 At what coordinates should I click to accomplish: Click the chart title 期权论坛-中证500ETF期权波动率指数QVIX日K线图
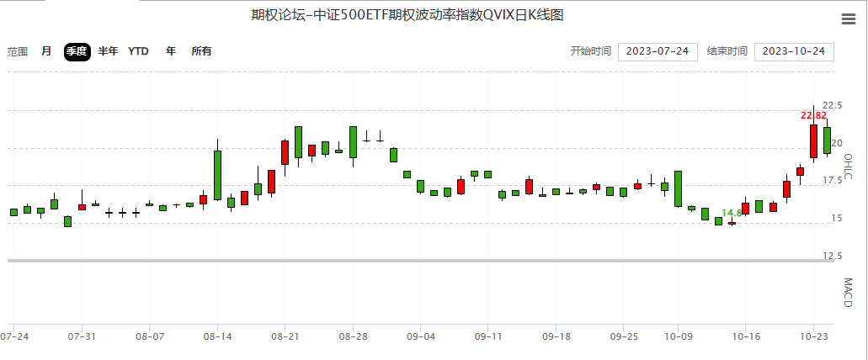click(407, 15)
